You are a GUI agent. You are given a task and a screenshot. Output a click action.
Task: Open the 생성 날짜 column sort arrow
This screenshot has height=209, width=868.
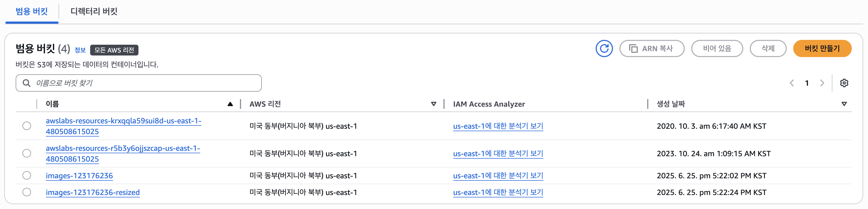pos(844,104)
